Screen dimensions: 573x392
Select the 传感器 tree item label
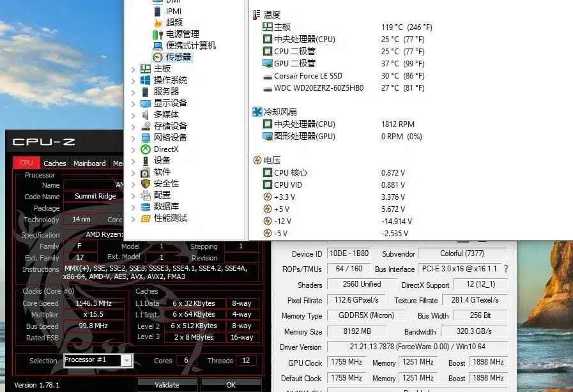[178, 57]
